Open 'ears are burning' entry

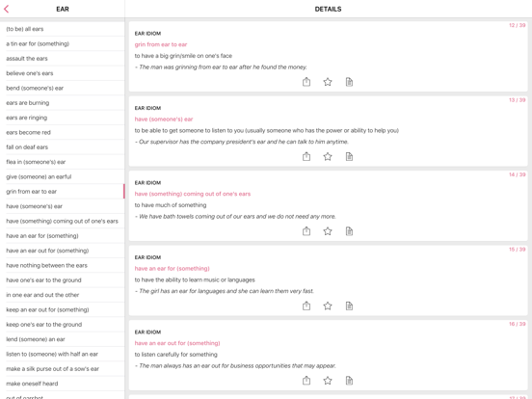(x=63, y=103)
